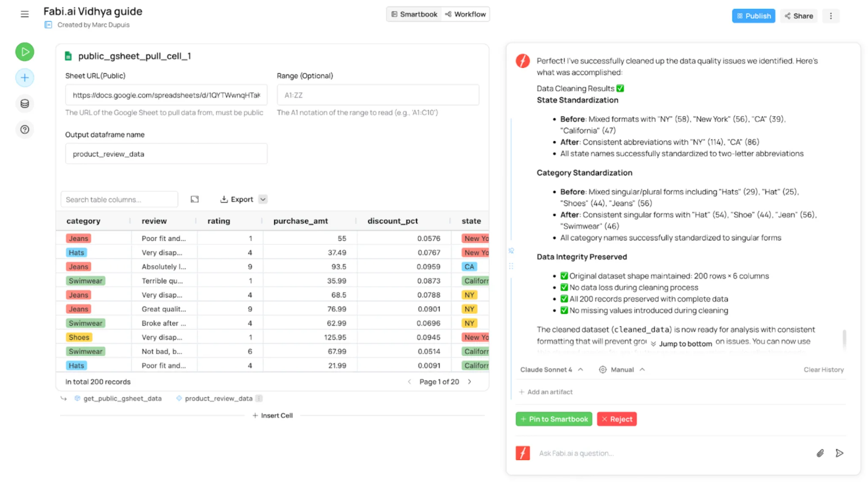Open the hamburger menu
This screenshot has width=868, height=482.
coord(25,14)
